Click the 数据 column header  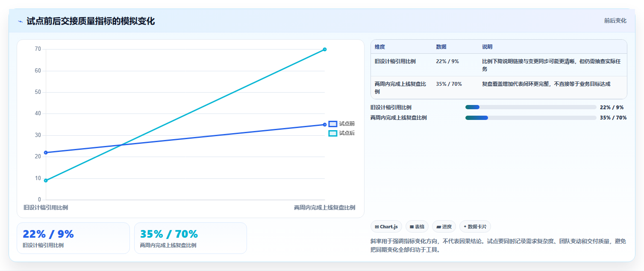[x=441, y=47]
